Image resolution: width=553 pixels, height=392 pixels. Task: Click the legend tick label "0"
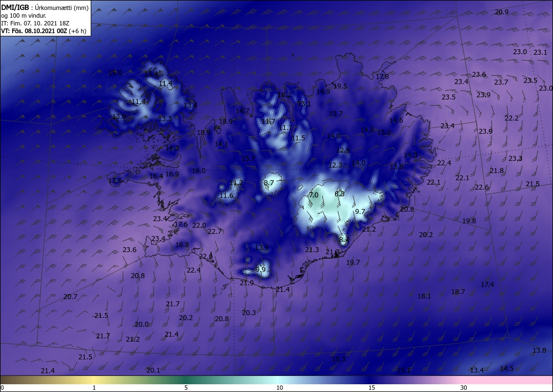point(2,388)
